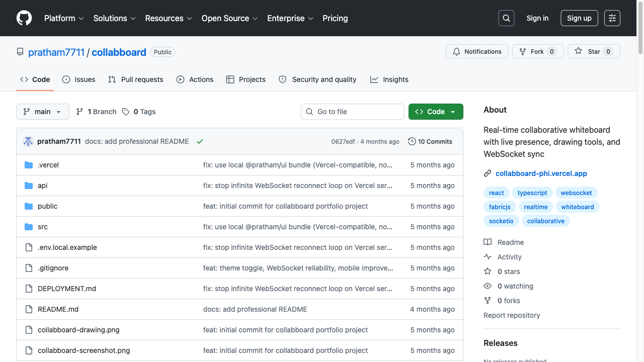Switch to the Projects tab
Viewport: 644px width, 362px height.
pos(246,79)
